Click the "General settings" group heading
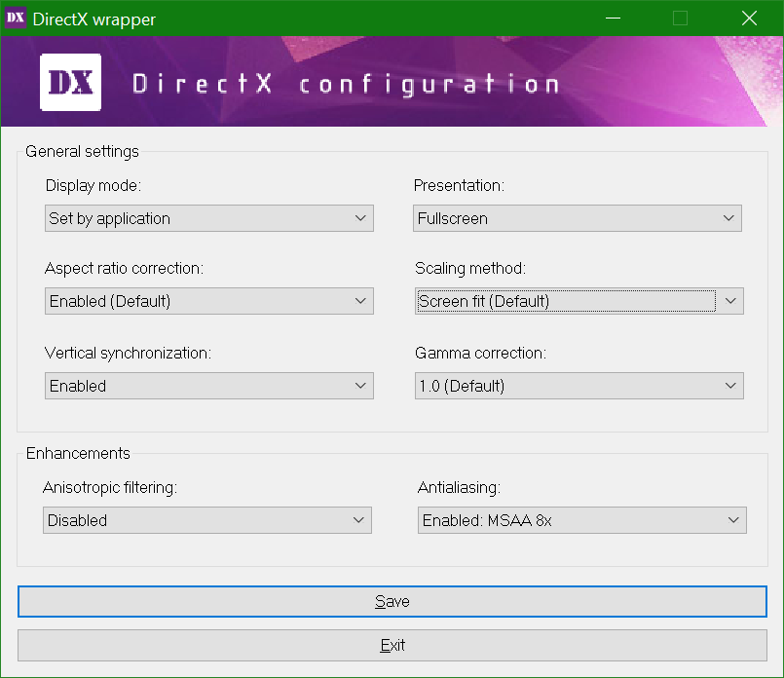Viewport: 784px width, 678px height. click(82, 152)
